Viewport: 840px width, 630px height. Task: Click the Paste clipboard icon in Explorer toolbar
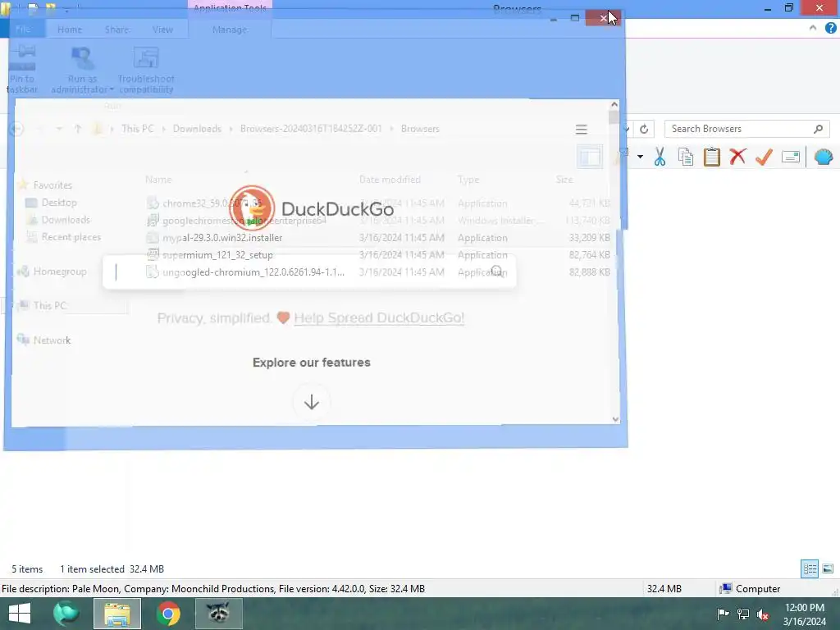point(711,157)
